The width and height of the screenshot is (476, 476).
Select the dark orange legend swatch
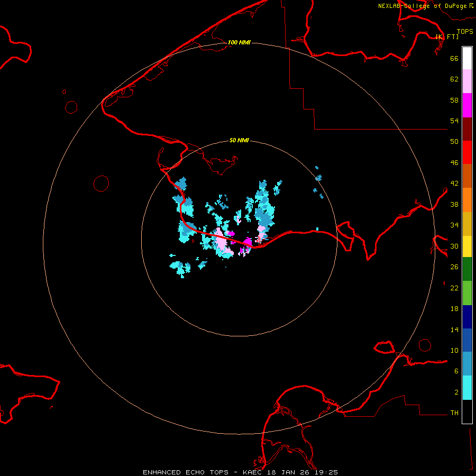point(467,176)
